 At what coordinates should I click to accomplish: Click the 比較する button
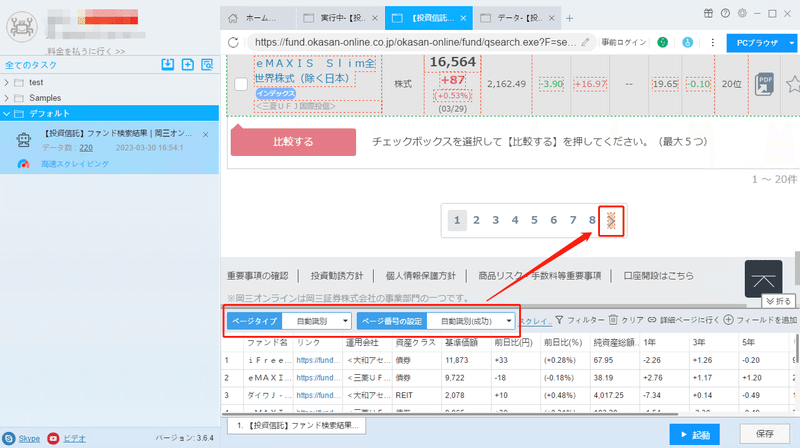pyautogui.click(x=293, y=141)
